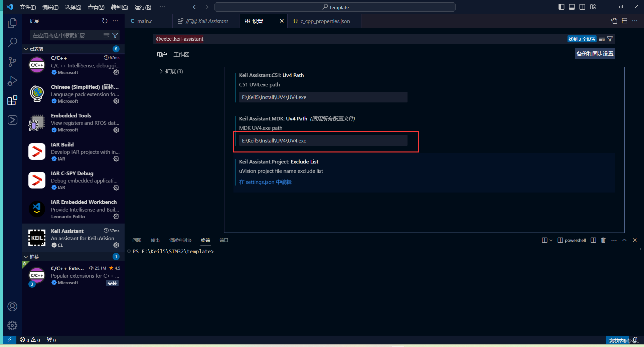The width and height of the screenshot is (644, 347).
Task: Collapse the 已安装 section
Action: click(26, 49)
